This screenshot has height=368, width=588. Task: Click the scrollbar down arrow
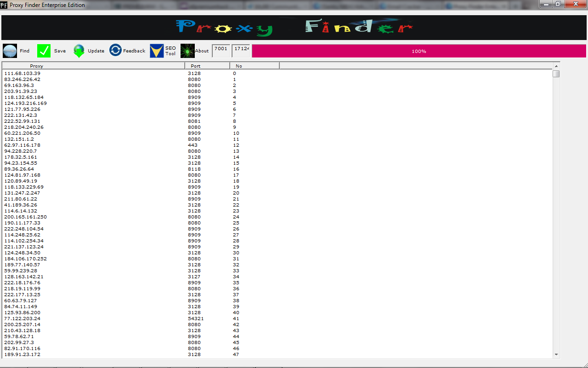[556, 355]
